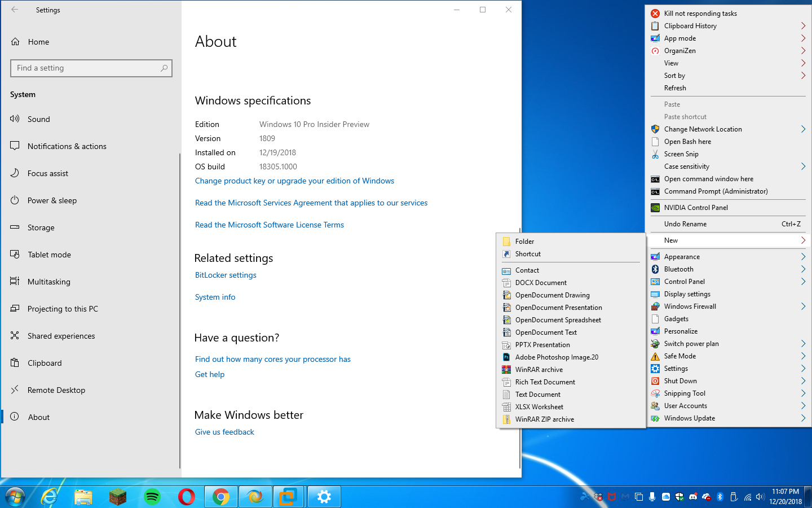Open System info link

(x=215, y=297)
